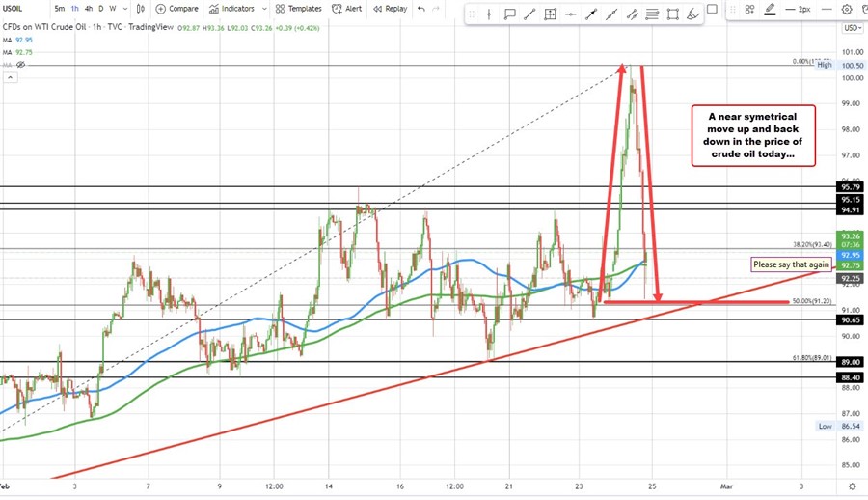Image resolution: width=868 pixels, height=500 pixels.
Task: Click the fullscreen square icon
Action: [x=713, y=9]
